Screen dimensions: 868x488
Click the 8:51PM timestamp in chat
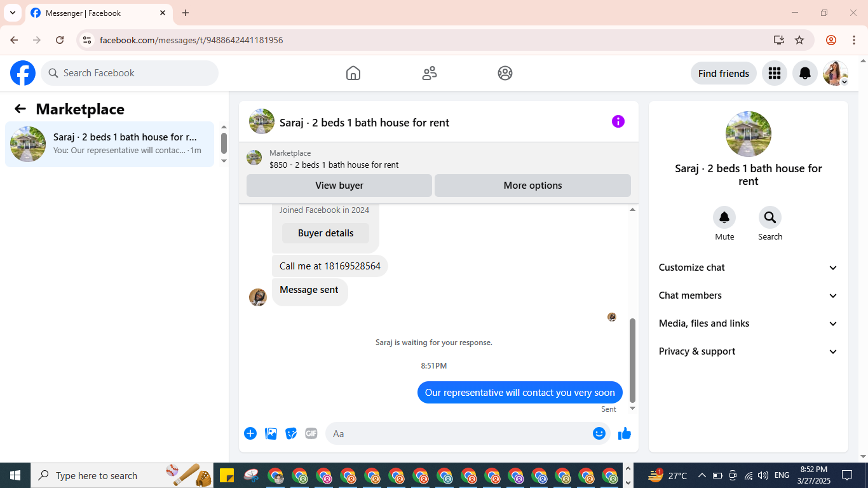(x=434, y=366)
